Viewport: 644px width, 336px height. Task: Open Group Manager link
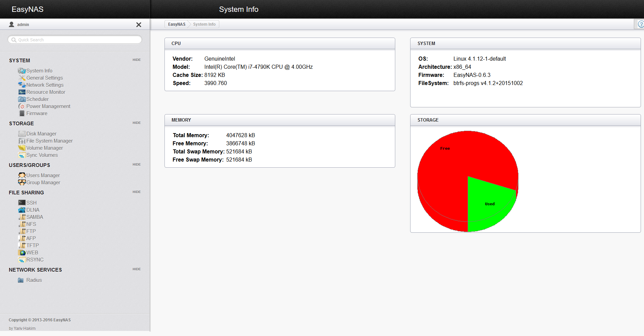click(43, 183)
